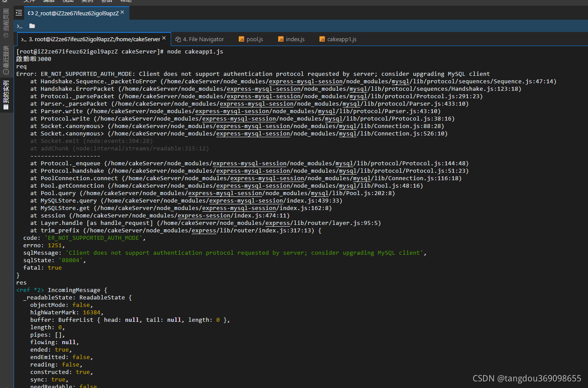Follow mysql link in Handshake.ErrorPacket line
The image size is (588, 388).
coord(359,89)
